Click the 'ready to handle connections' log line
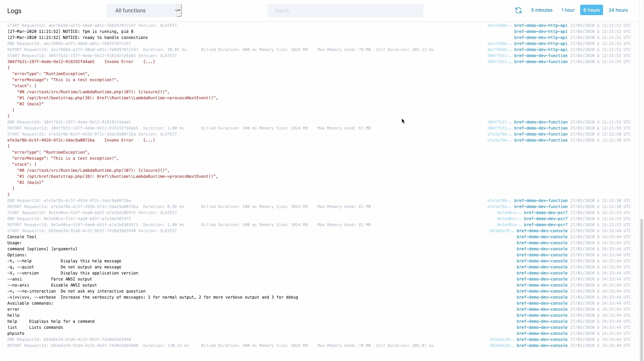The width and height of the screenshot is (644, 361). point(78,38)
